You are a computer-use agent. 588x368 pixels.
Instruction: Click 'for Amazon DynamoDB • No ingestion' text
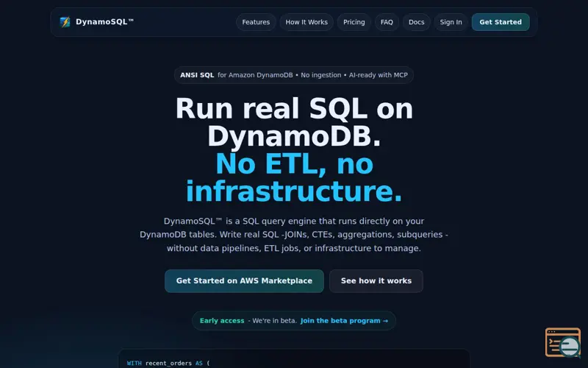pos(279,75)
